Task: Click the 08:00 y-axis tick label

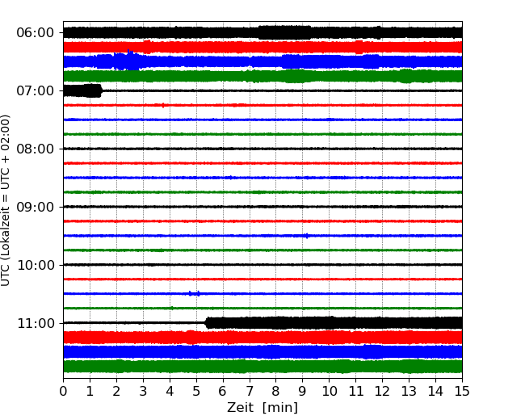Action: [36, 149]
